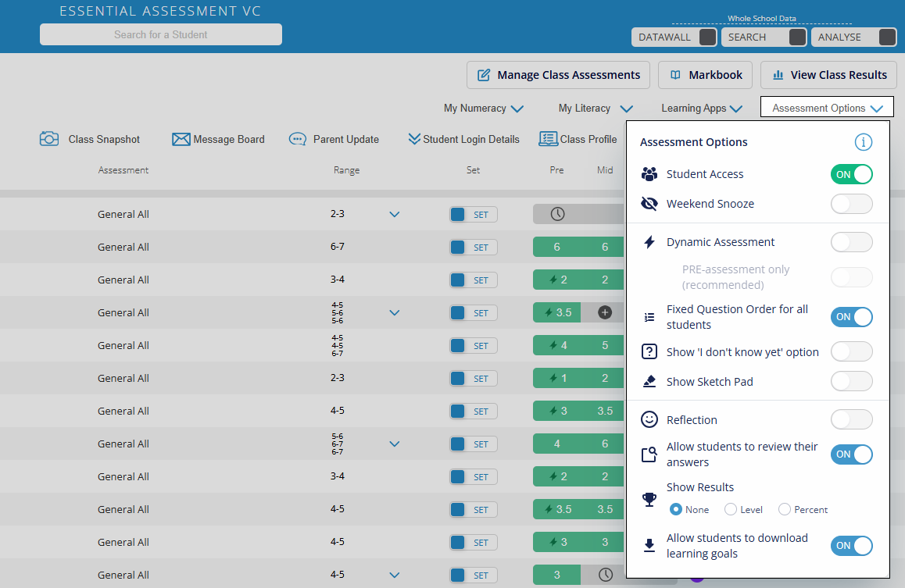905x588 pixels.
Task: Expand Student Login Details
Action: [x=464, y=139]
